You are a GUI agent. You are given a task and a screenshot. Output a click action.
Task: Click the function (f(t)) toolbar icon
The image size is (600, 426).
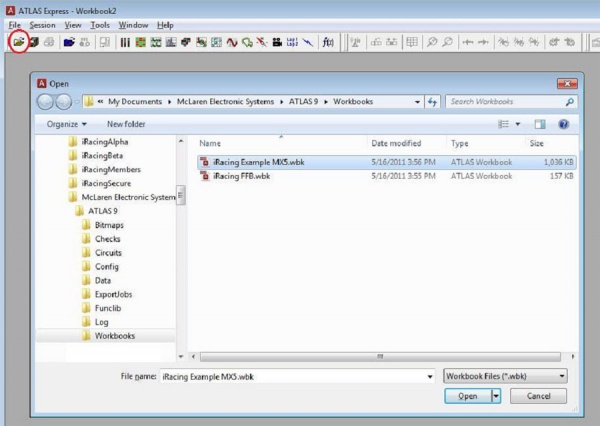click(x=327, y=42)
